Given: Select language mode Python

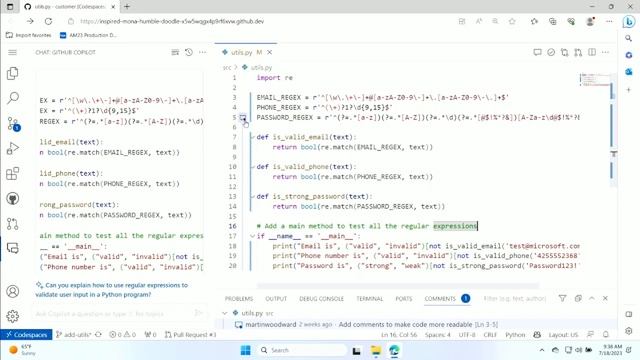Looking at the screenshot, I should pos(515,334).
